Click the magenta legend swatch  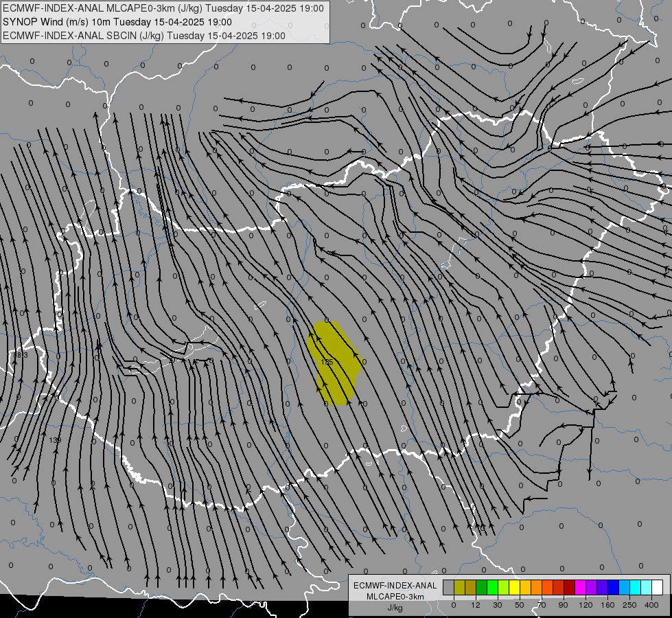[x=580, y=587]
